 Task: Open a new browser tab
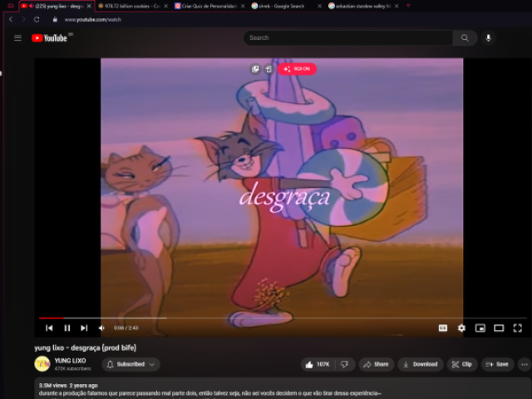tap(408, 6)
